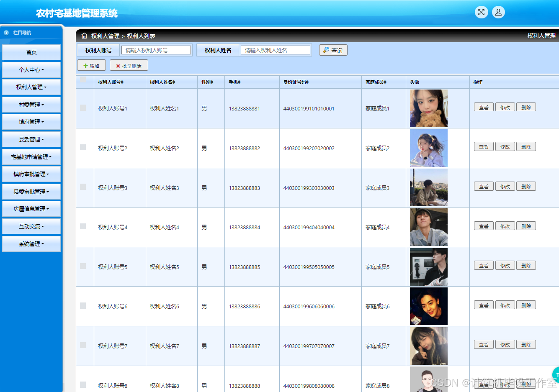Open avatar thumbnail of 权利人账号5
Screen dimensions: 559x392
(x=429, y=267)
